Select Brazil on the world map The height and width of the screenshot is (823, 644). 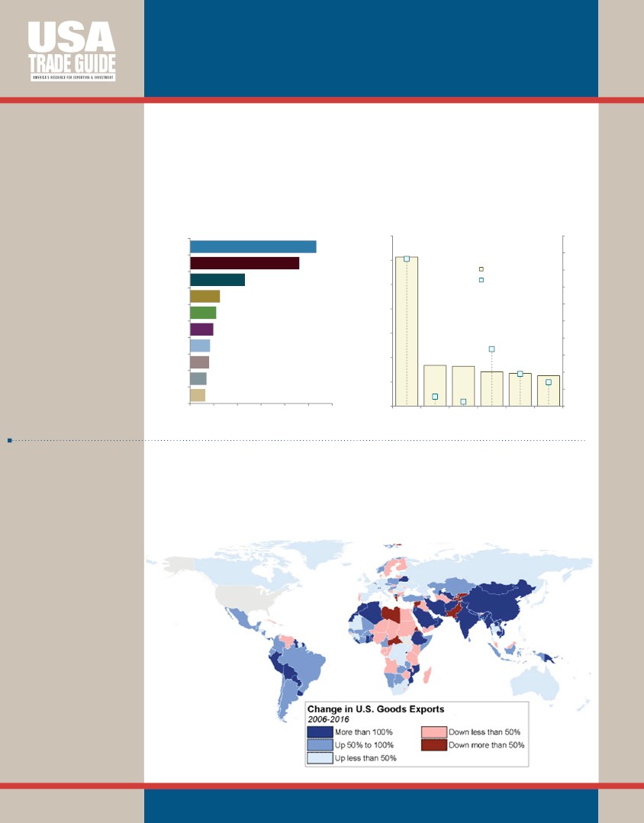[x=301, y=664]
